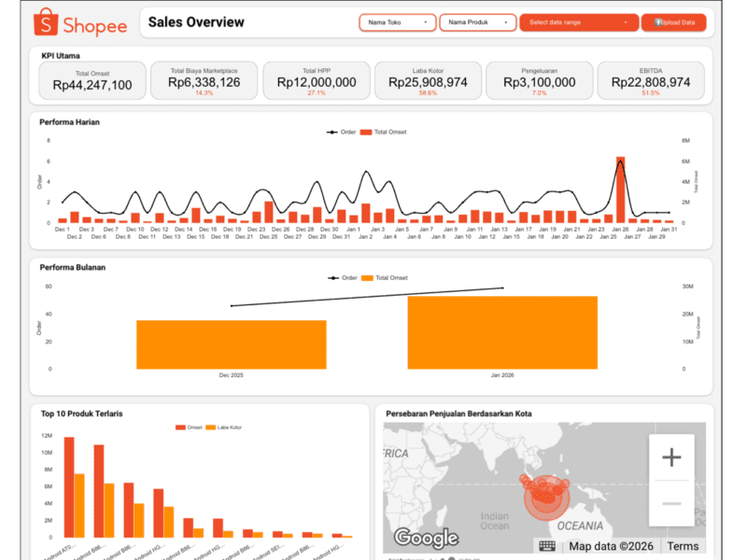The width and height of the screenshot is (747, 560).
Task: Click the Jan 26 peak daily bar
Action: (x=620, y=189)
